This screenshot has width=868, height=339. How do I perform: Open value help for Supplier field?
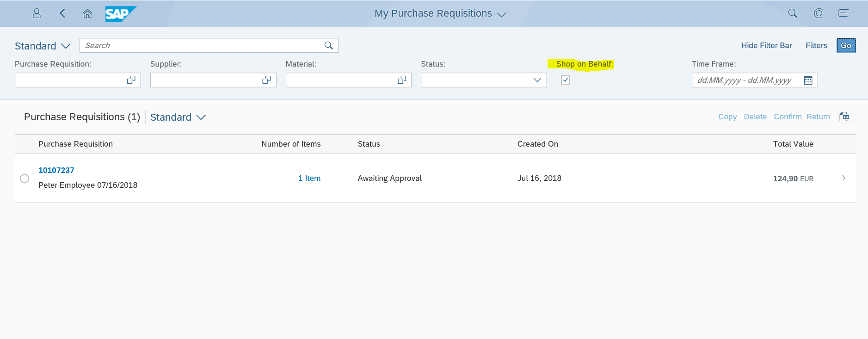[x=266, y=80]
